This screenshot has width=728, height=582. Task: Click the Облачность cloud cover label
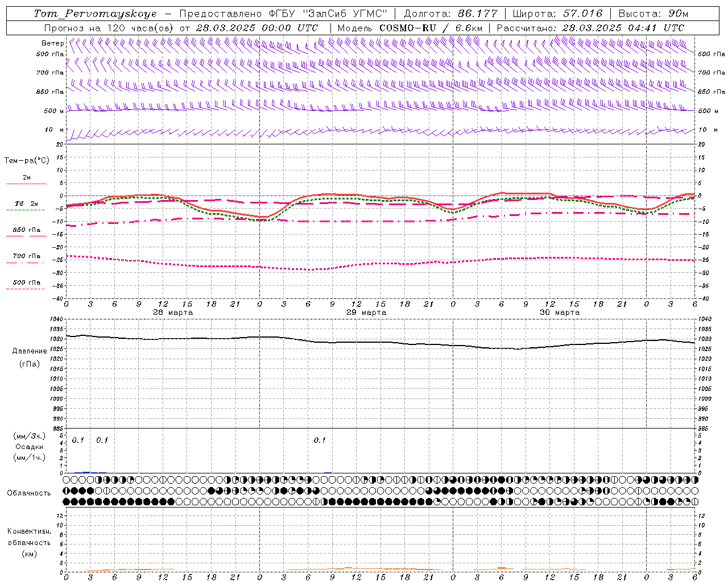(x=29, y=493)
